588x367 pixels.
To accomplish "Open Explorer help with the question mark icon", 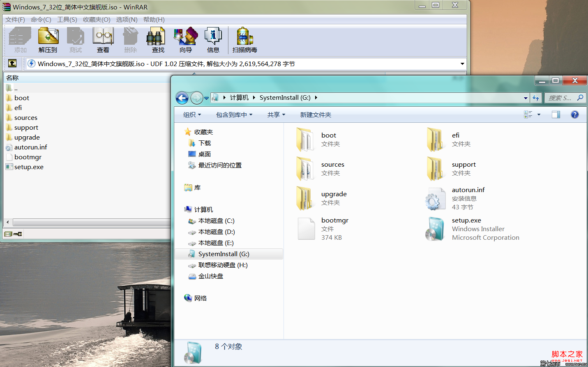I will click(574, 115).
